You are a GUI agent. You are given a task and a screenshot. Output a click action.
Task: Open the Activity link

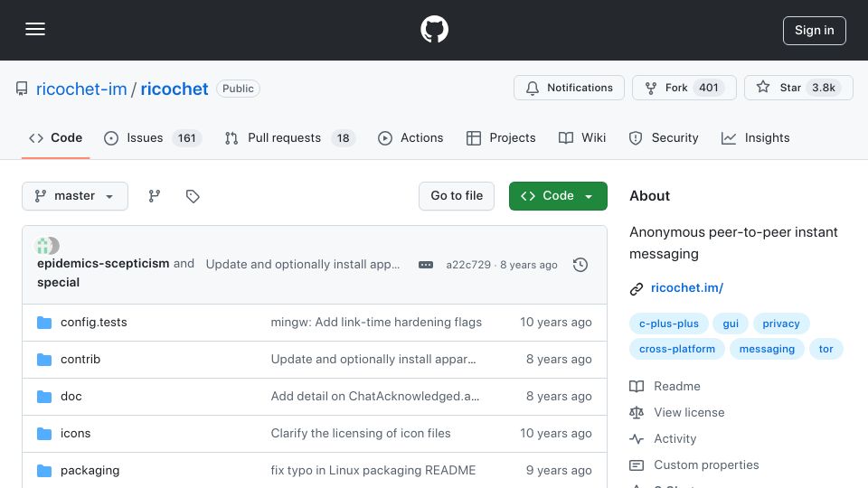tap(663, 439)
